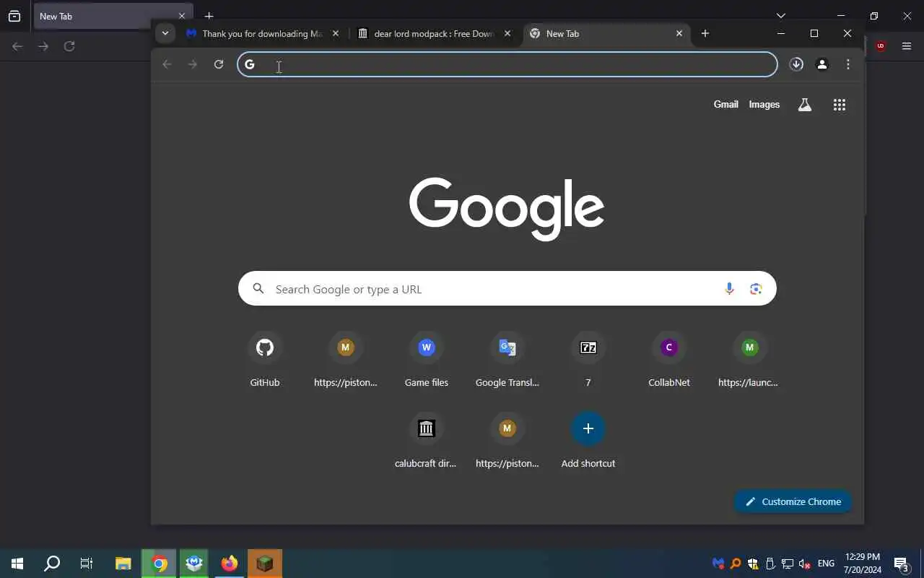Close the Chrome New Tab tab
924x578 pixels.
(679, 33)
